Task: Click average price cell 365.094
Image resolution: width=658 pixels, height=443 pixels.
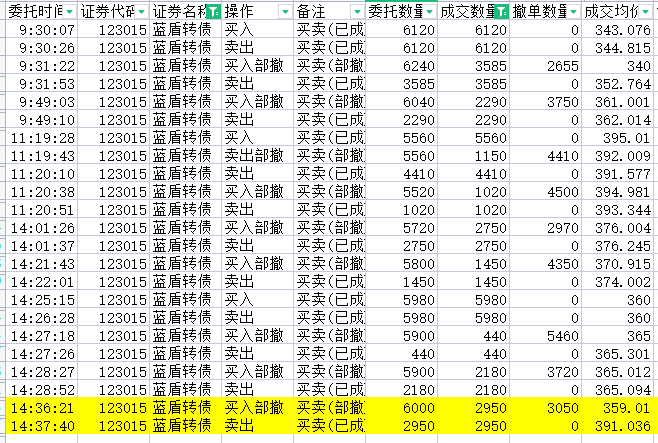Action: (x=619, y=390)
